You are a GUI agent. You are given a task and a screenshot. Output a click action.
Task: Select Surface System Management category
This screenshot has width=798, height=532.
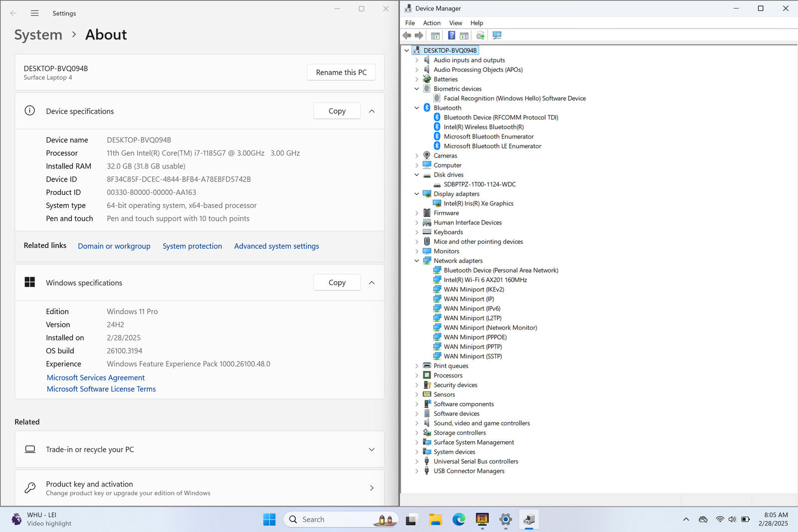[474, 442]
